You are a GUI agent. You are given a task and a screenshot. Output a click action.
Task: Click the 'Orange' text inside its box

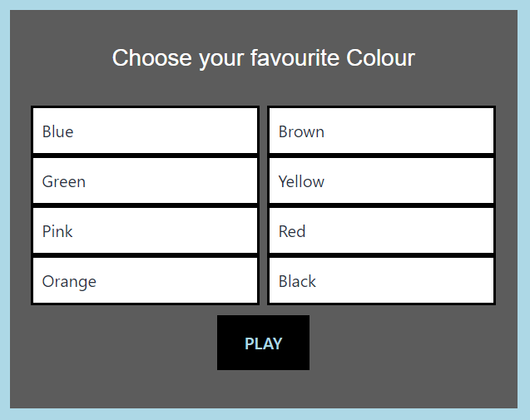pos(69,282)
